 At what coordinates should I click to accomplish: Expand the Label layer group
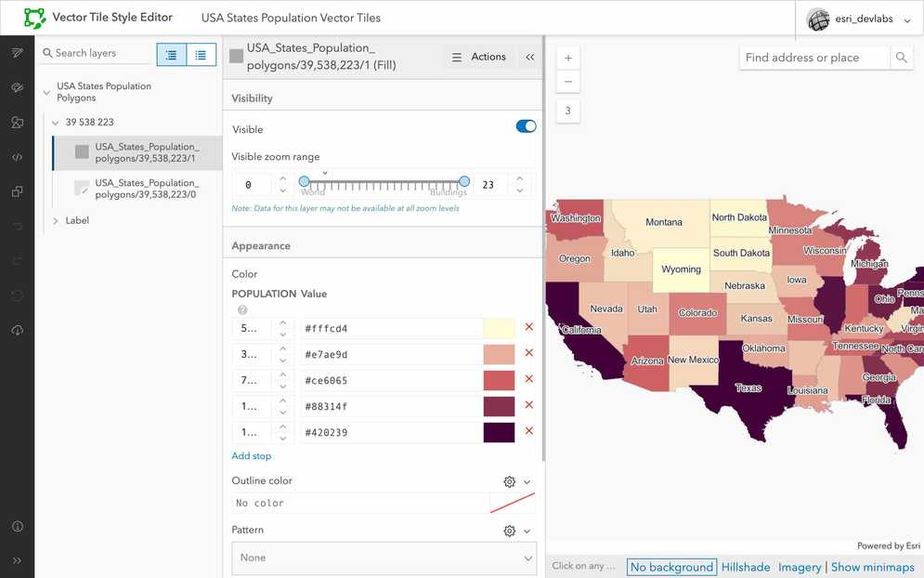click(56, 221)
